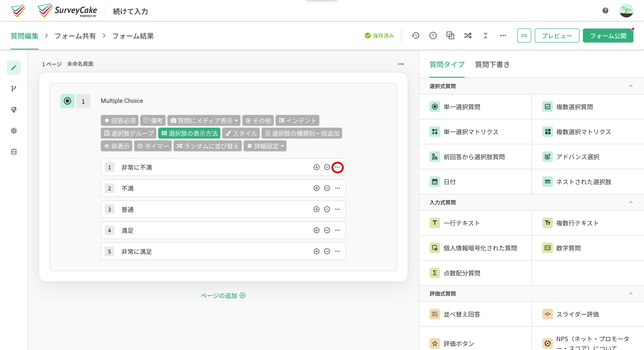Edit the Multiple Choice question title
This screenshot has height=350, width=644.
pyautogui.click(x=122, y=101)
